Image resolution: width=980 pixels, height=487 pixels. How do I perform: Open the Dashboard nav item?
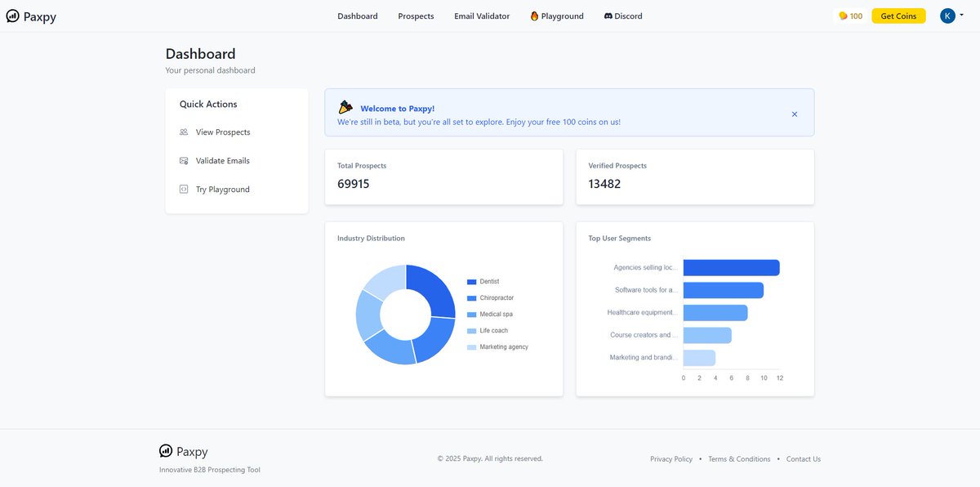tap(358, 16)
